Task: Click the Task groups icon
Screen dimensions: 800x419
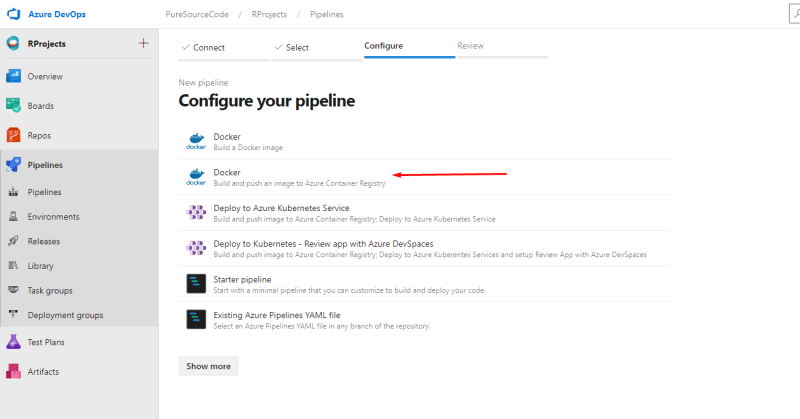Action: point(13,290)
